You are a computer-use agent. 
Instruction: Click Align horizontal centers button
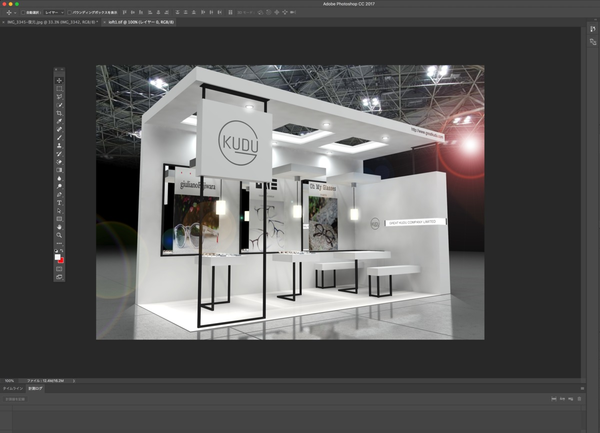[158, 12]
